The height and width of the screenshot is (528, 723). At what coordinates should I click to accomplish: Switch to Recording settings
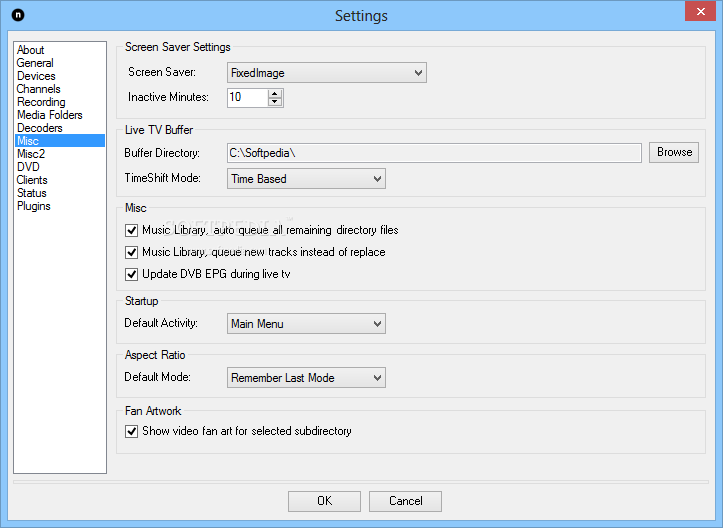click(41, 102)
